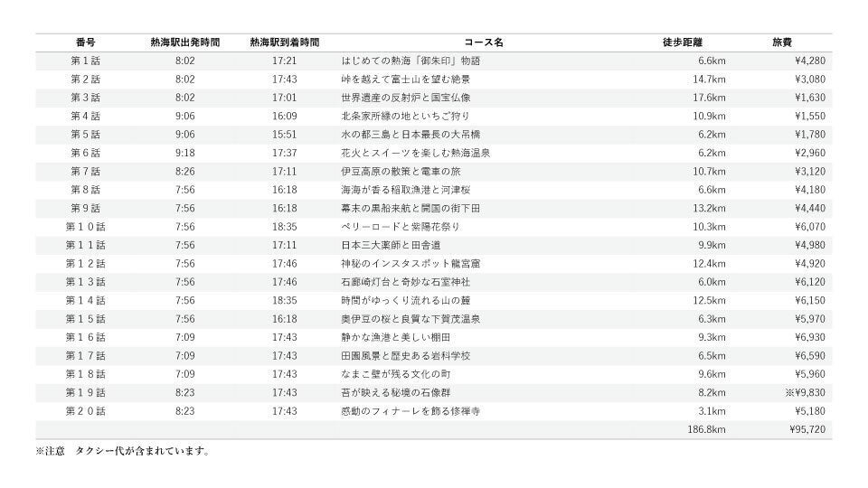Click the 熱海駅到着時間 column header
Screen dimensions: 868x488
point(285,42)
